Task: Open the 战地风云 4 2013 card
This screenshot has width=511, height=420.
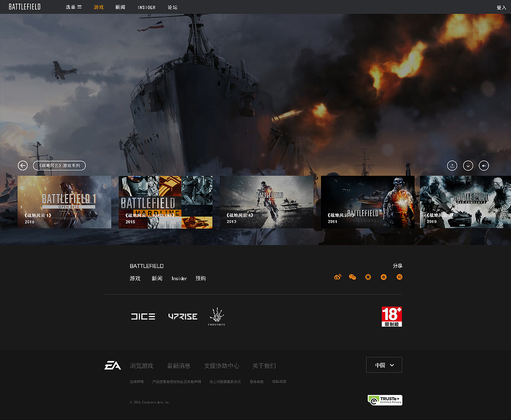Action: coord(267,202)
